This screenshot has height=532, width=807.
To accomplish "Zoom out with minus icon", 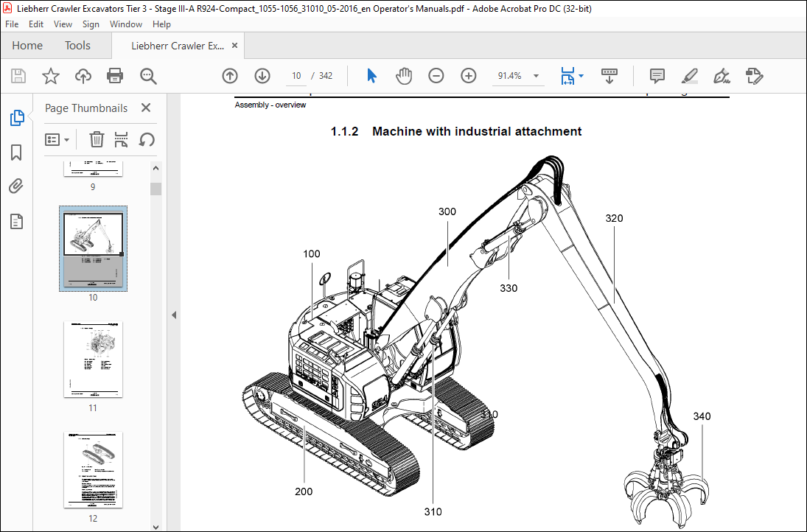I will (x=436, y=76).
